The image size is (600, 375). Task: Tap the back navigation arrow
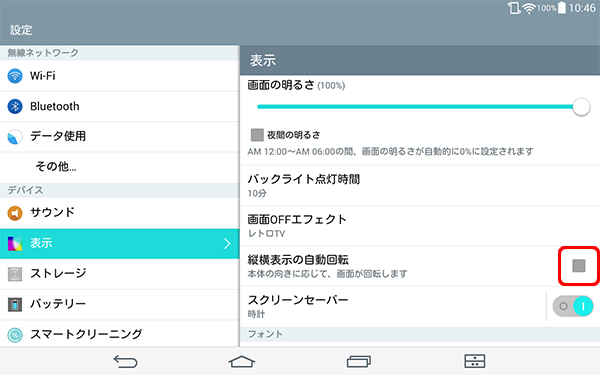125,361
